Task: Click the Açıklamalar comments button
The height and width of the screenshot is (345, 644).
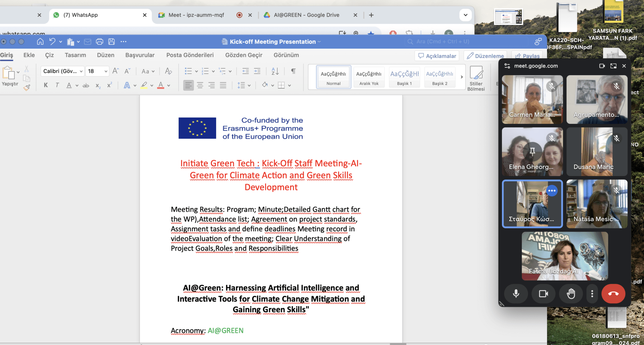Action: point(437,56)
